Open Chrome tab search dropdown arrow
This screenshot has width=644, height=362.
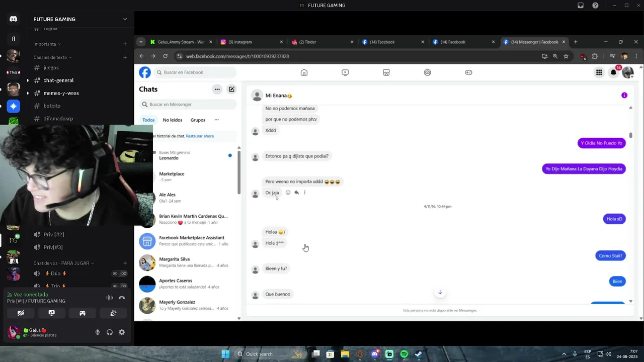(141, 42)
